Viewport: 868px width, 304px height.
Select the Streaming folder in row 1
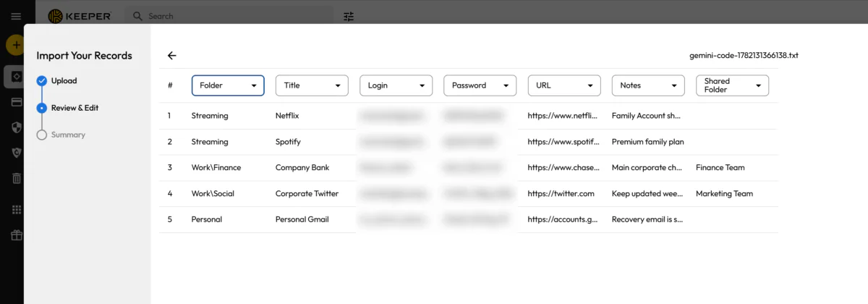pyautogui.click(x=210, y=115)
